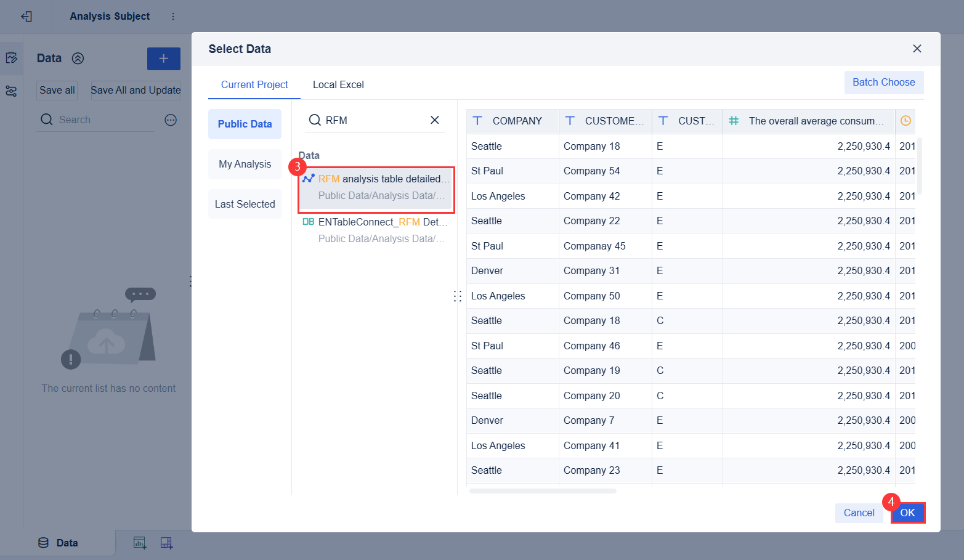Confirm selection with the OK button

click(x=907, y=513)
